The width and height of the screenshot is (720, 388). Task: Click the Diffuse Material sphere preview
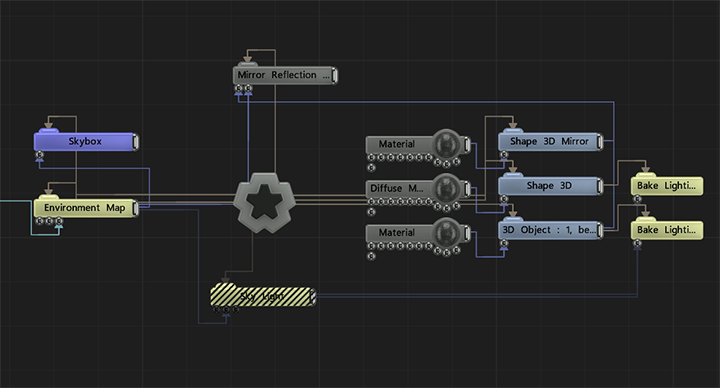[x=445, y=188]
